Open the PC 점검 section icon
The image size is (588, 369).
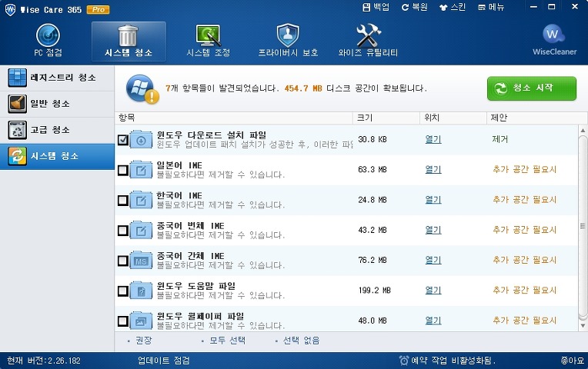pos(48,35)
